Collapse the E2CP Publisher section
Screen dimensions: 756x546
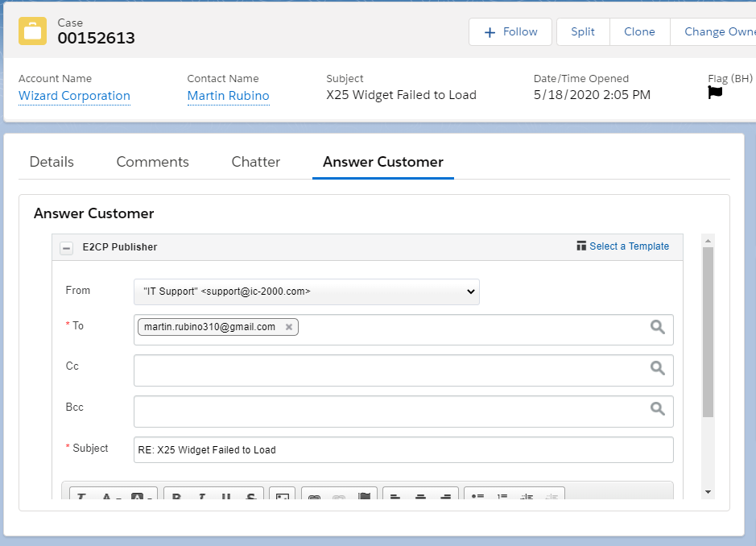click(67, 248)
